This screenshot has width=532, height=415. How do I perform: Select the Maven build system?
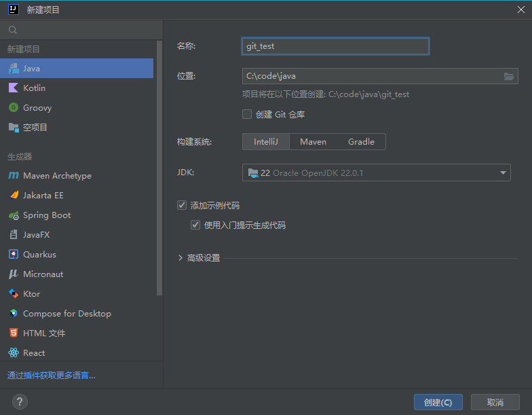click(x=313, y=141)
